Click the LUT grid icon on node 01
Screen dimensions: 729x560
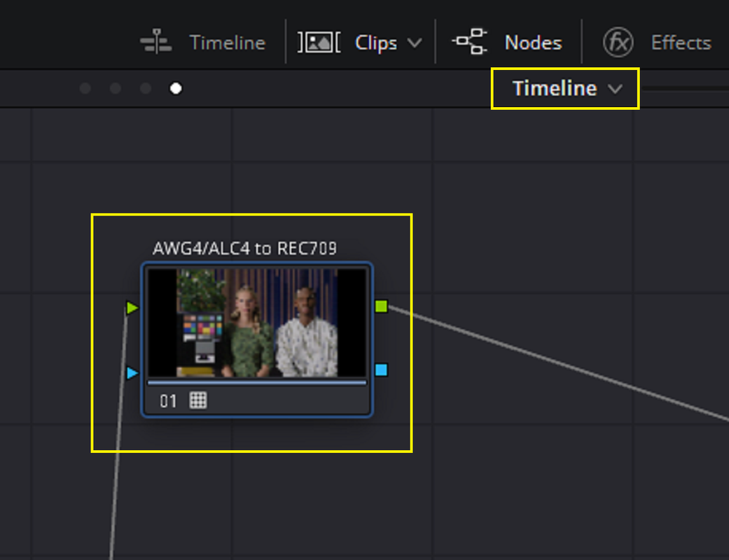(x=198, y=400)
